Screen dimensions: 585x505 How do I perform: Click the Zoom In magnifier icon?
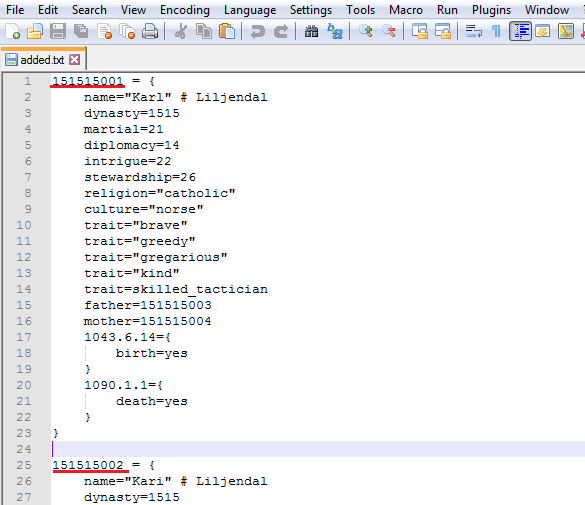pos(366,31)
